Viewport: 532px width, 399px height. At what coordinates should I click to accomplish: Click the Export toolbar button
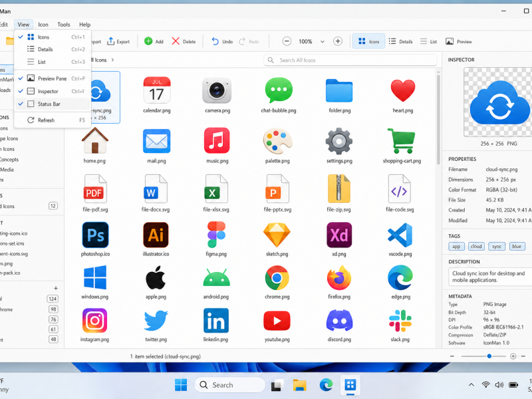click(x=118, y=41)
